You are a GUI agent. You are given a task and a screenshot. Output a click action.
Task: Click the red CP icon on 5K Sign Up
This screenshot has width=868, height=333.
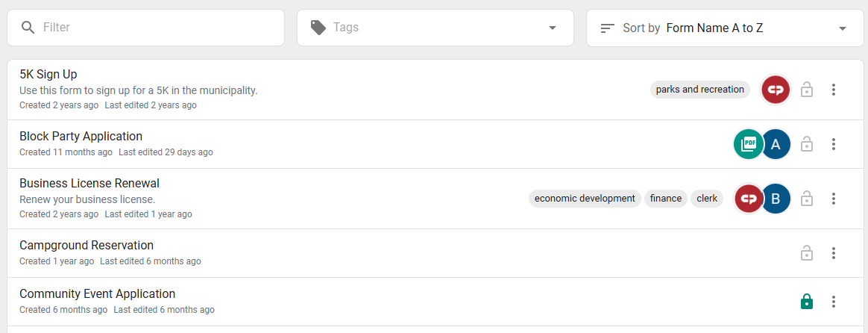coord(776,89)
